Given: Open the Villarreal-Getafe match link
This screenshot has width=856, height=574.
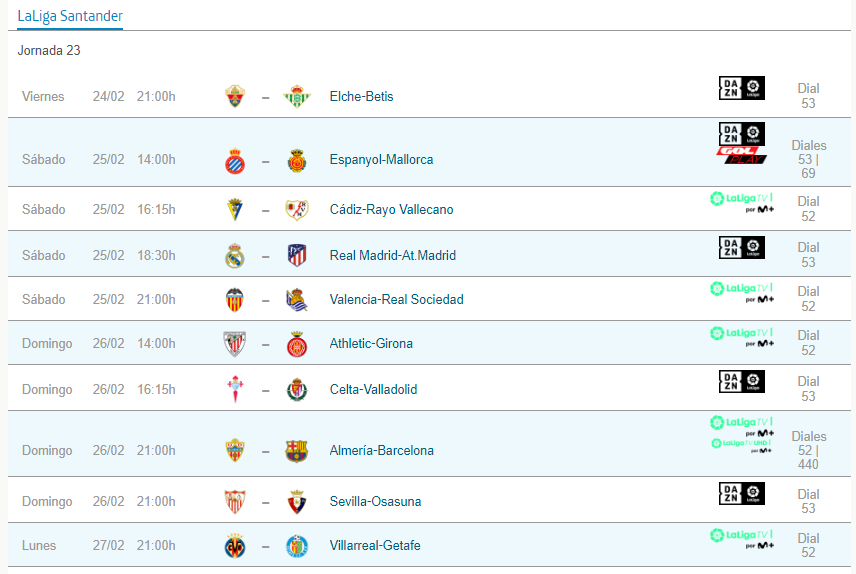Looking at the screenshot, I should [x=375, y=546].
